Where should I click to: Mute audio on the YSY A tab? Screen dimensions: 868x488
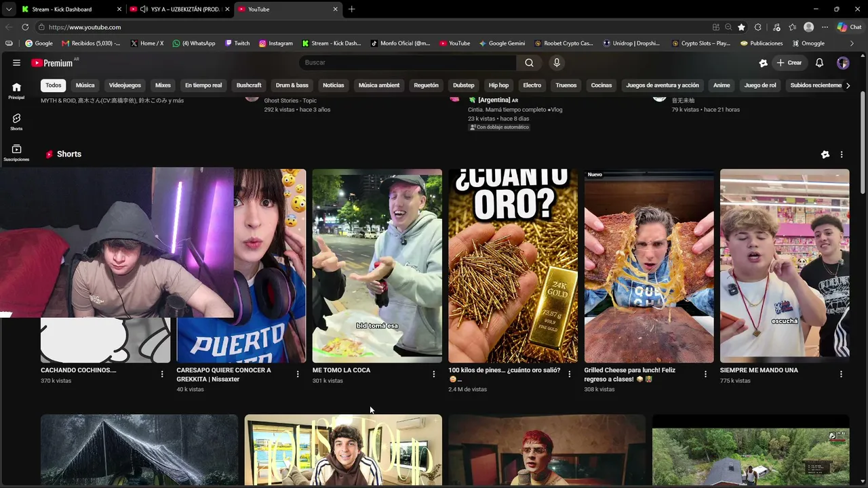pos(144,9)
